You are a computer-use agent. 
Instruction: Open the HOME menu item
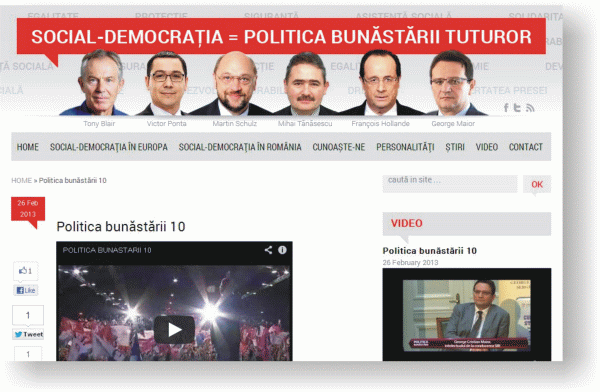pyautogui.click(x=28, y=147)
